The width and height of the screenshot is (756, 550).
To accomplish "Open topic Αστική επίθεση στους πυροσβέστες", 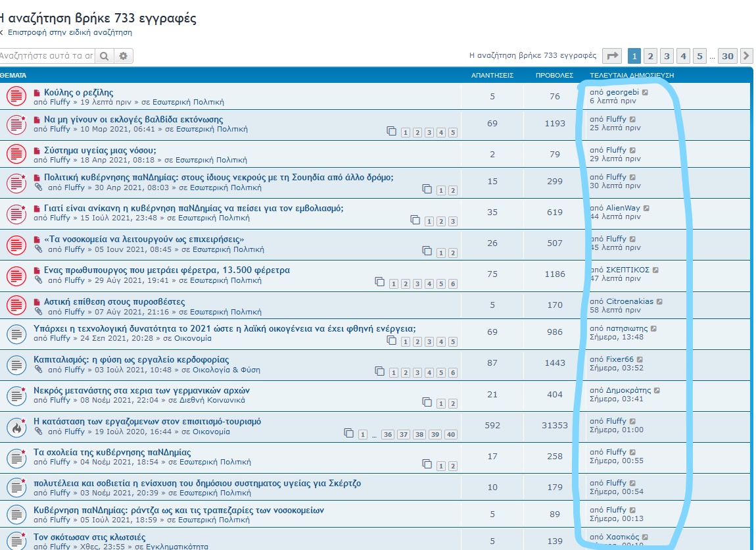I will pyautogui.click(x=114, y=301).
